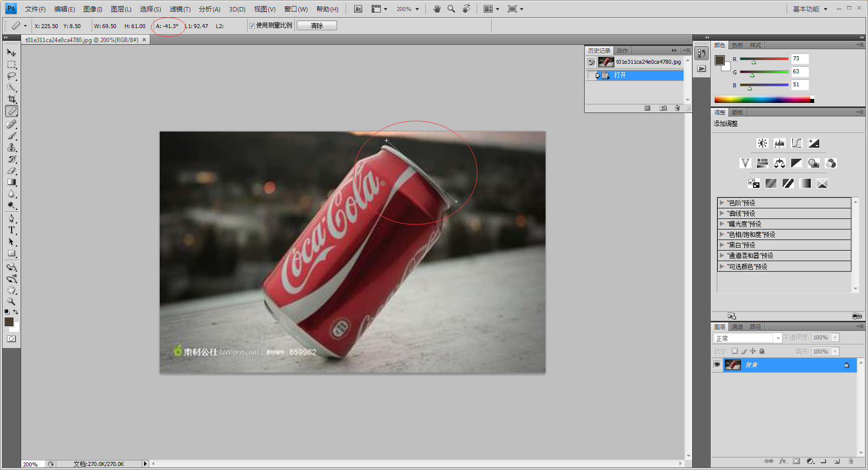Select the 3D Rotate tool
Screen dimensions: 868x470
pos(12,267)
